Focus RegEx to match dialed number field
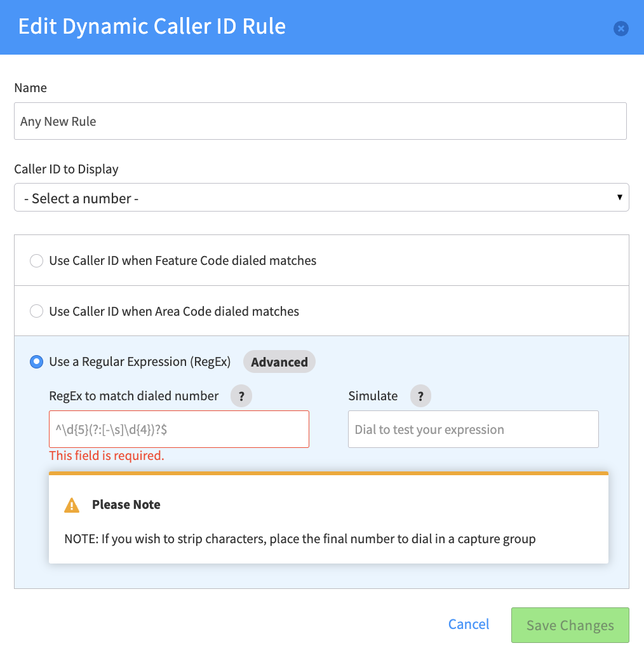Screen dimensions: 644x662 tap(179, 429)
